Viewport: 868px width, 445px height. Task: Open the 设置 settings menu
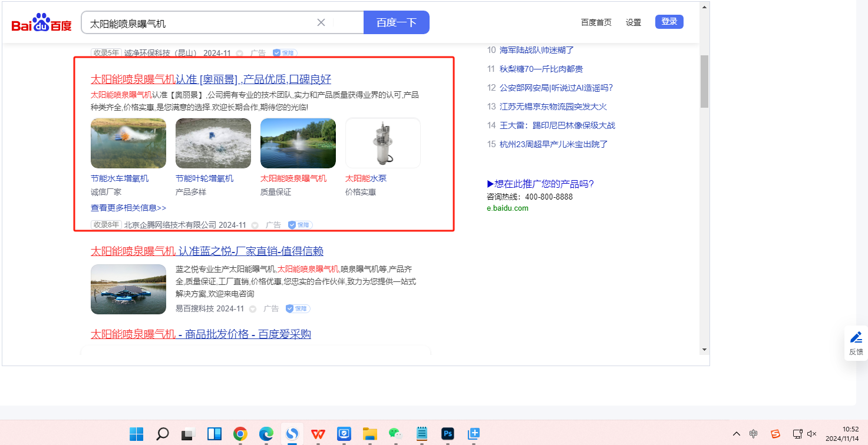[x=633, y=22]
